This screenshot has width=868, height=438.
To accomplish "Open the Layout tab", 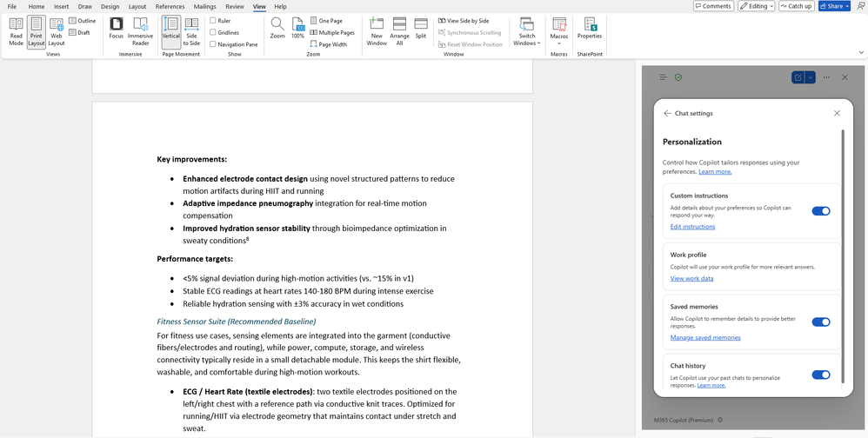I will click(137, 7).
